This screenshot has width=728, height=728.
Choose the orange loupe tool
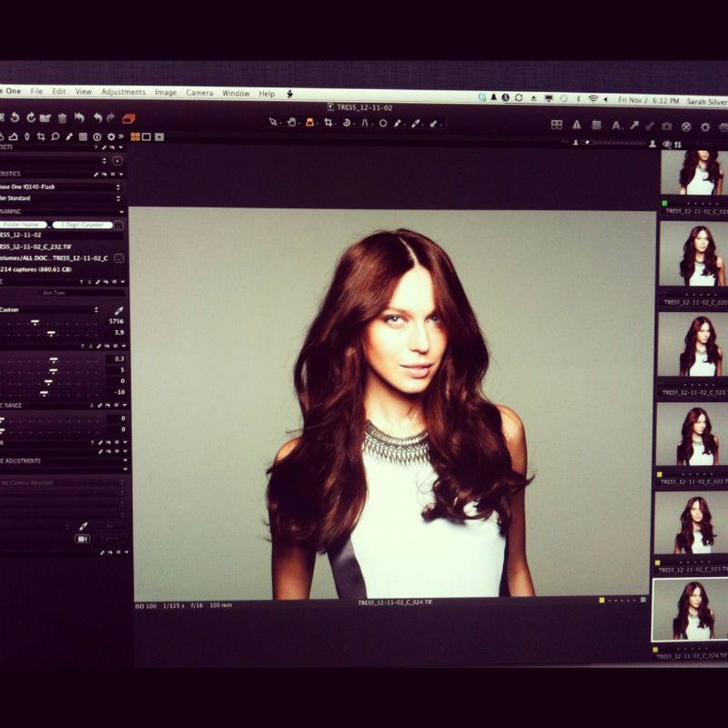[309, 122]
